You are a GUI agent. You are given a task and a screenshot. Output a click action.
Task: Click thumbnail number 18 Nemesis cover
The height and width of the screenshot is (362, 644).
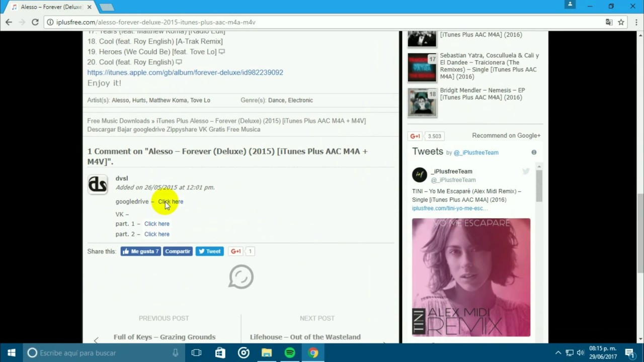pos(422,102)
